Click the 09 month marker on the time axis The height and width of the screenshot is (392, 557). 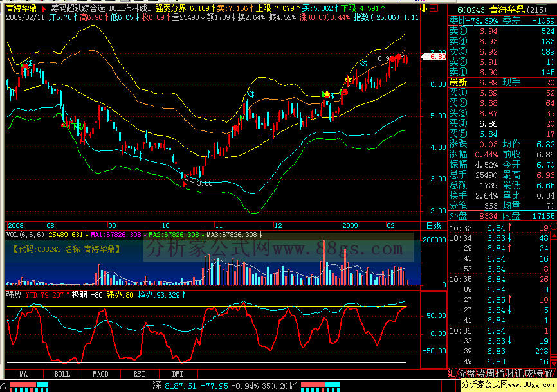112,226
